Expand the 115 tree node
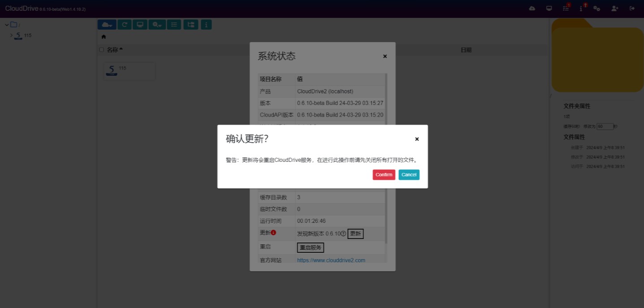The height and width of the screenshot is (308, 644). click(x=12, y=35)
